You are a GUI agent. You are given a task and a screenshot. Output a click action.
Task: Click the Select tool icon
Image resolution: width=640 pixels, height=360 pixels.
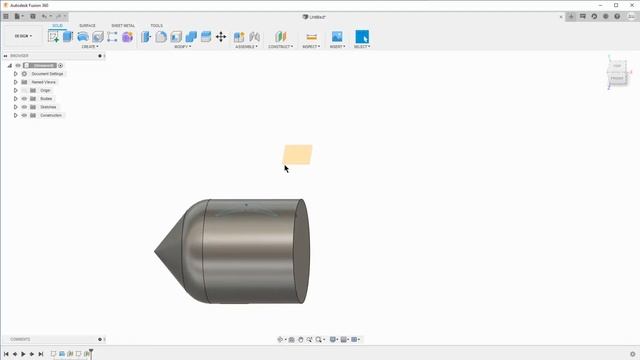point(362,37)
